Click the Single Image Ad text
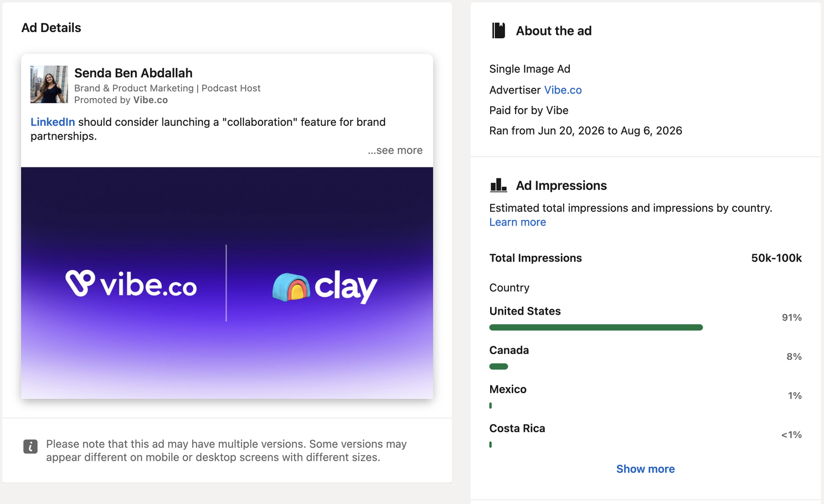 (x=529, y=69)
